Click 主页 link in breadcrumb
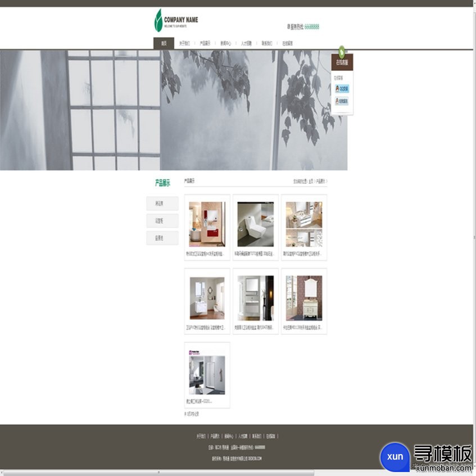 (311, 182)
